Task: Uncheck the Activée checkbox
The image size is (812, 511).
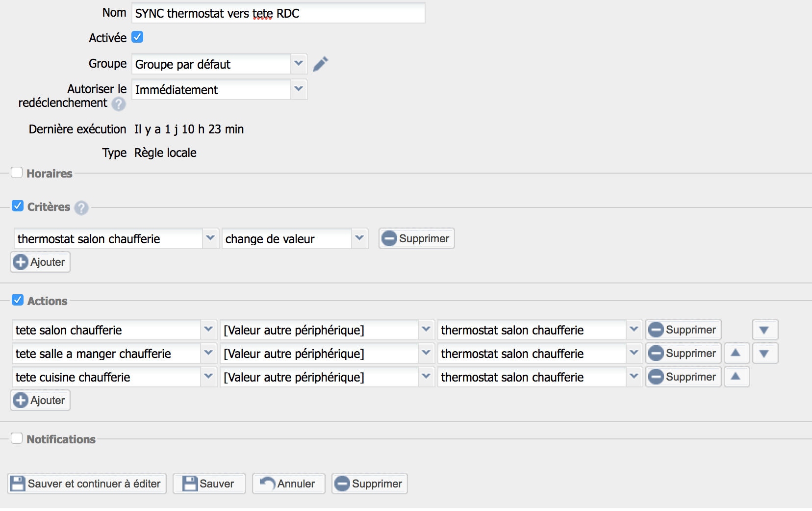Action: coord(137,37)
